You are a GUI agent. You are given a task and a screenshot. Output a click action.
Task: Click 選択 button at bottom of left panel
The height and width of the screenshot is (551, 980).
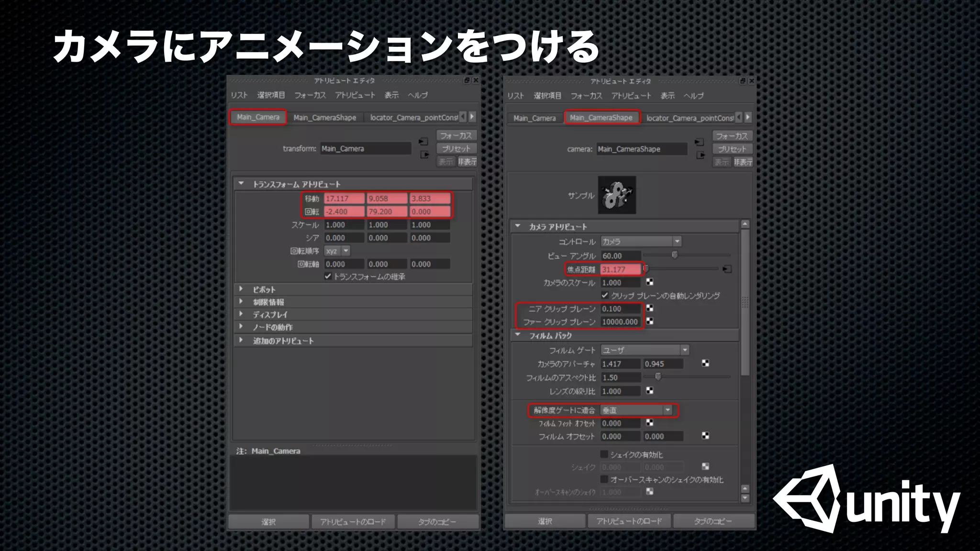coord(268,522)
